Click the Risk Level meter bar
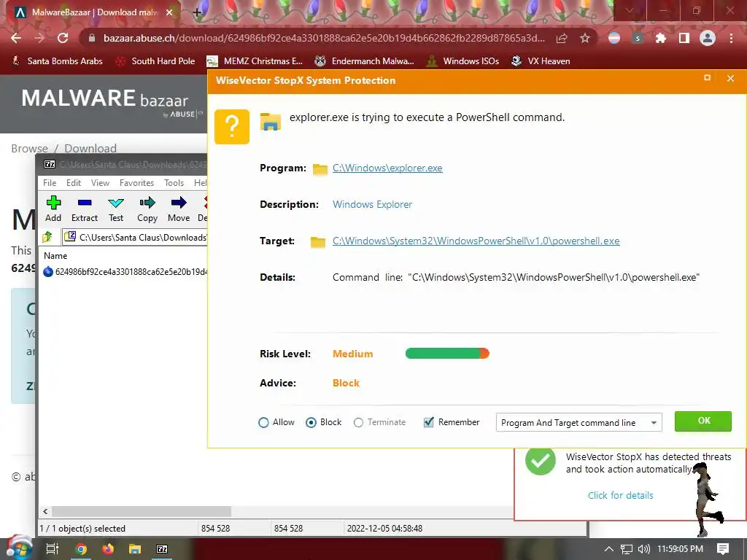 tap(447, 354)
